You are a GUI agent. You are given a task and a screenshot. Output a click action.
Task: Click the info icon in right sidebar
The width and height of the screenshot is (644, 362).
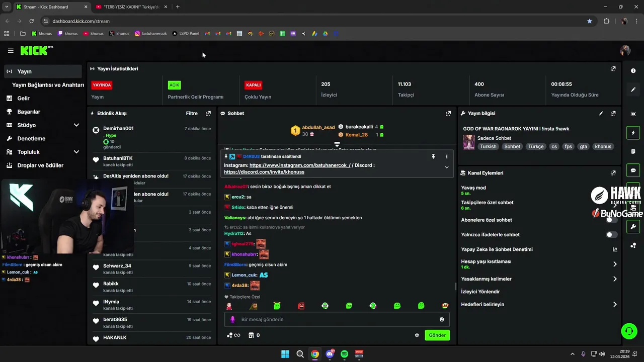[633, 71]
